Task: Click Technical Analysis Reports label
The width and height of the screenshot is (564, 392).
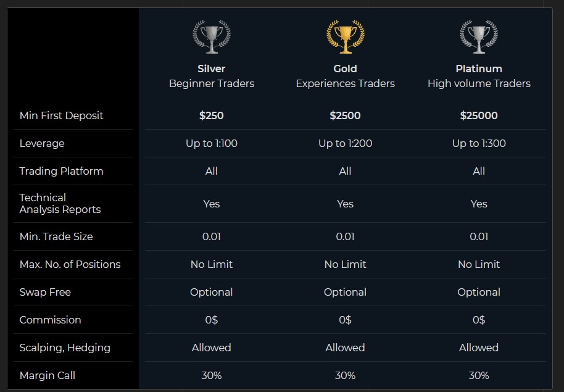Action: pos(60,203)
